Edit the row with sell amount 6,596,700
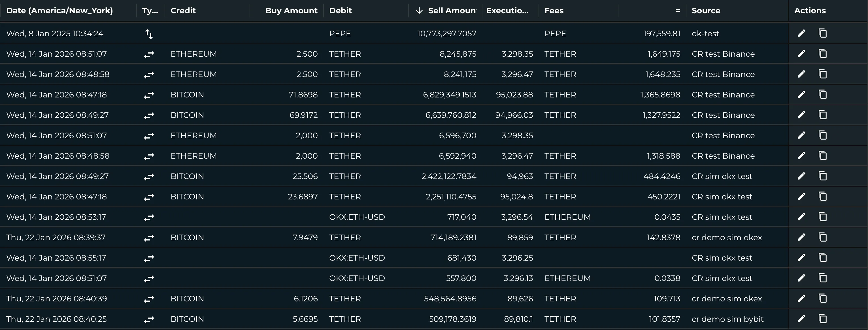The height and width of the screenshot is (330, 868). pyautogui.click(x=802, y=135)
